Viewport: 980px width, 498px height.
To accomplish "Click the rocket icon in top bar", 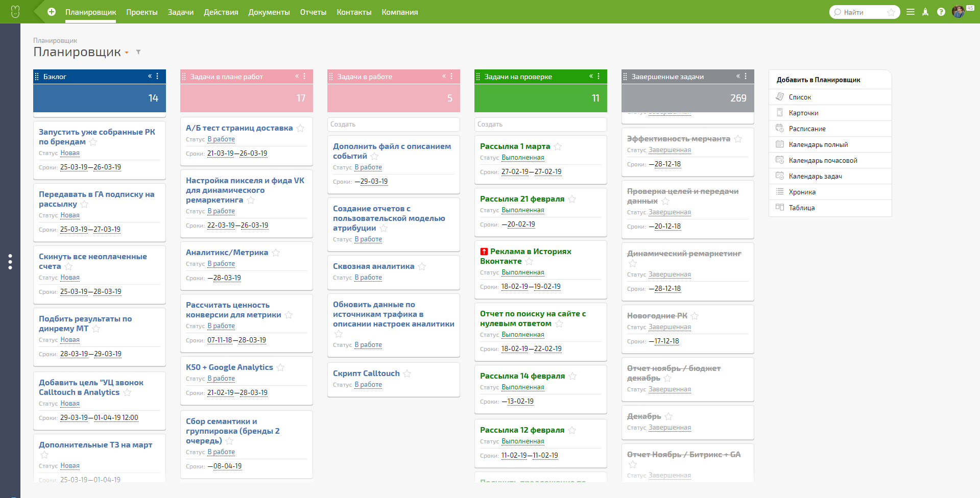I will point(925,12).
